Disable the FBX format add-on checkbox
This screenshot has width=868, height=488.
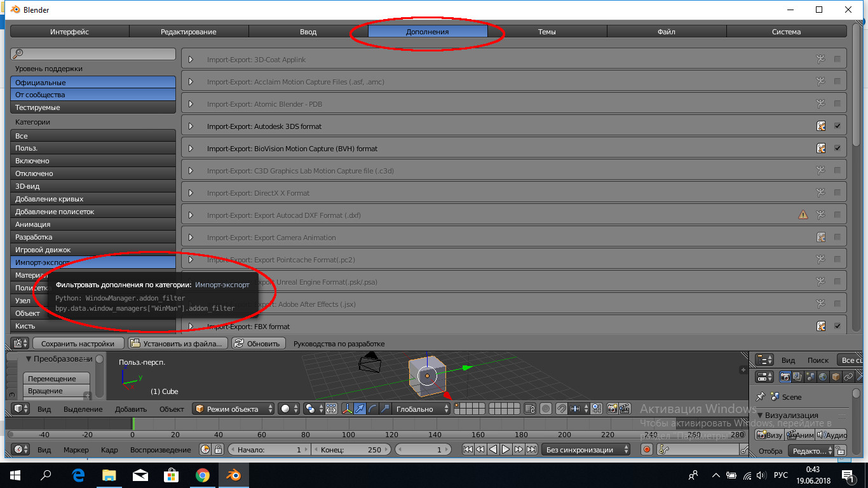point(837,326)
